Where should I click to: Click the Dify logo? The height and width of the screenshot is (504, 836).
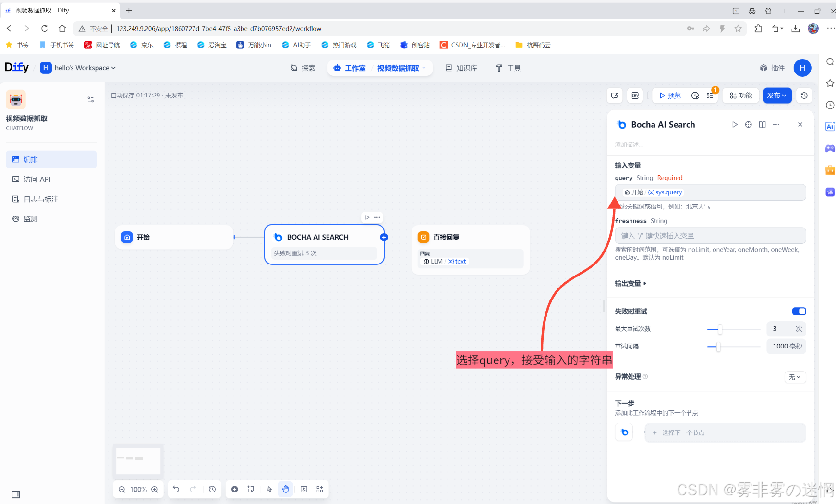[17, 68]
